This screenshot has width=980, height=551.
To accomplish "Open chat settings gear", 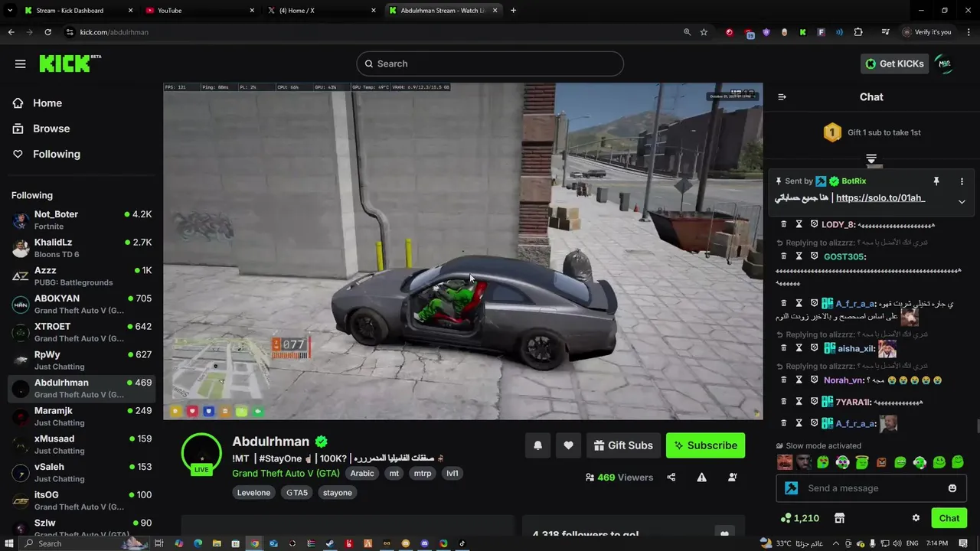I will tap(916, 518).
